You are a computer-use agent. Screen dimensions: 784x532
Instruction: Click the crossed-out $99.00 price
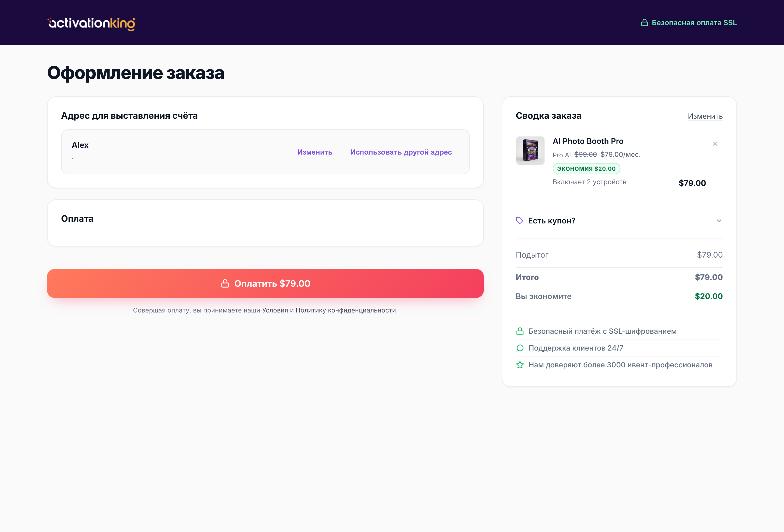(x=585, y=155)
